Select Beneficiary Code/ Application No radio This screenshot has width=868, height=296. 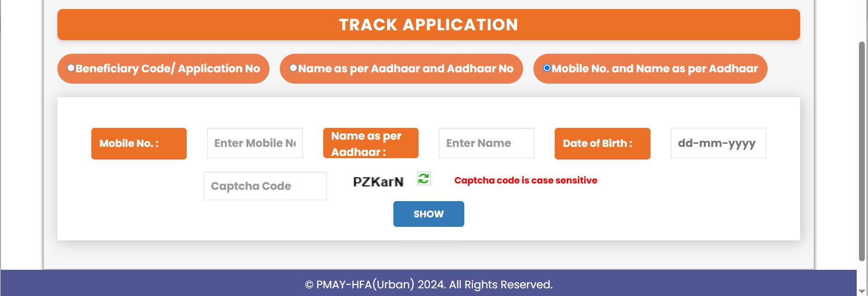point(71,68)
